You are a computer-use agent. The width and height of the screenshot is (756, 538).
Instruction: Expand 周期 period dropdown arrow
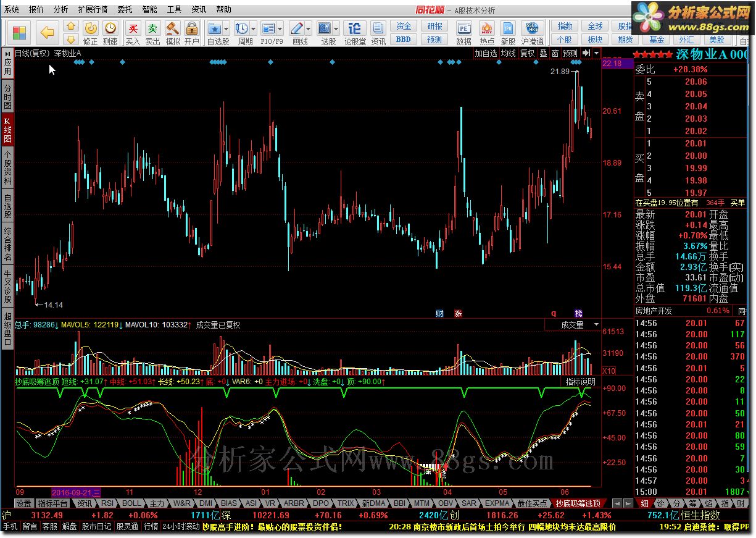click(254, 28)
